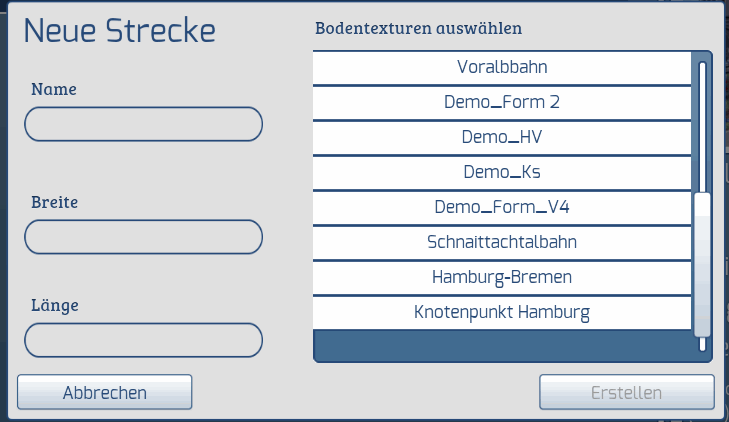Click the Neue Strecke dialog title
Screen dimensions: 729x422
tap(120, 30)
